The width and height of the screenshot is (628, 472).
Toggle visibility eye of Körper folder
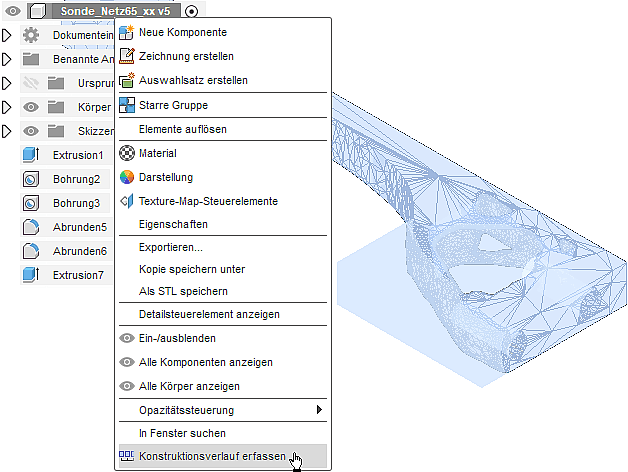point(31,107)
